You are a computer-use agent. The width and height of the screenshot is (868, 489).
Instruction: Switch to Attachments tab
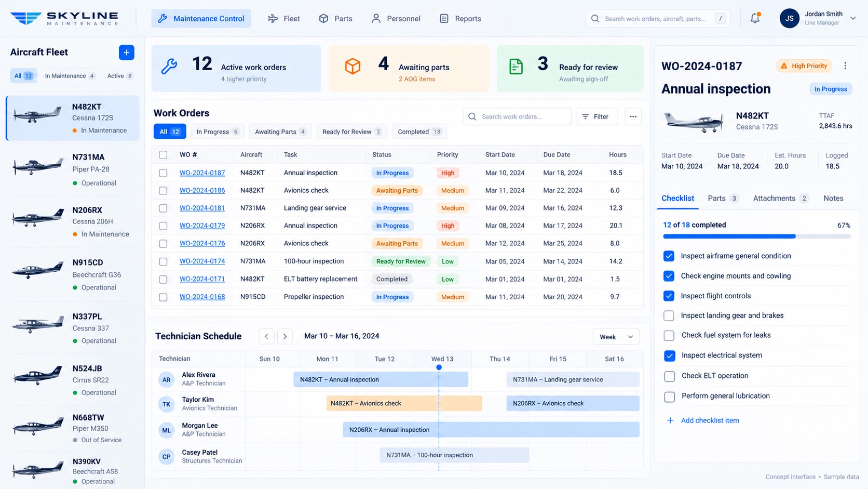click(x=780, y=198)
